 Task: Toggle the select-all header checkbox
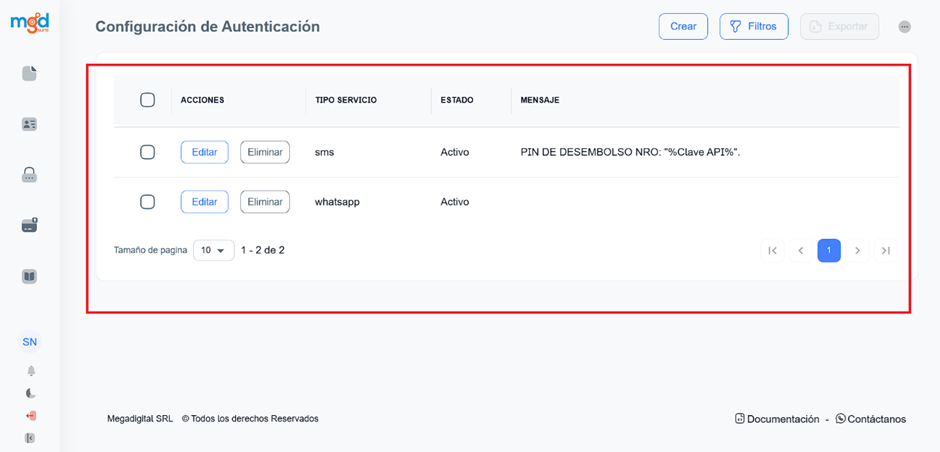pos(147,100)
